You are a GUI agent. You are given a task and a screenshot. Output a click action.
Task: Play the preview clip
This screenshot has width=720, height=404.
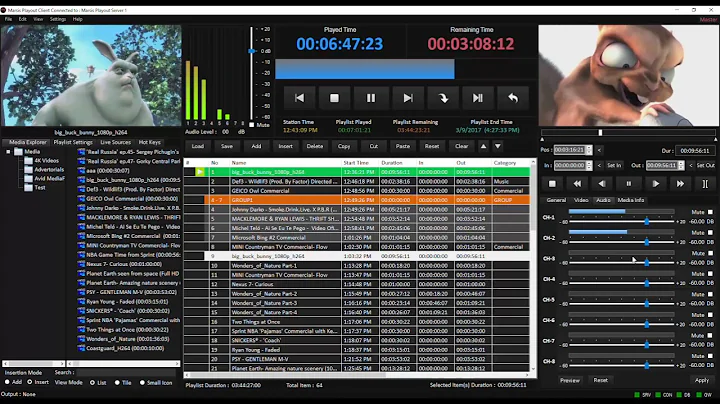click(x=656, y=184)
